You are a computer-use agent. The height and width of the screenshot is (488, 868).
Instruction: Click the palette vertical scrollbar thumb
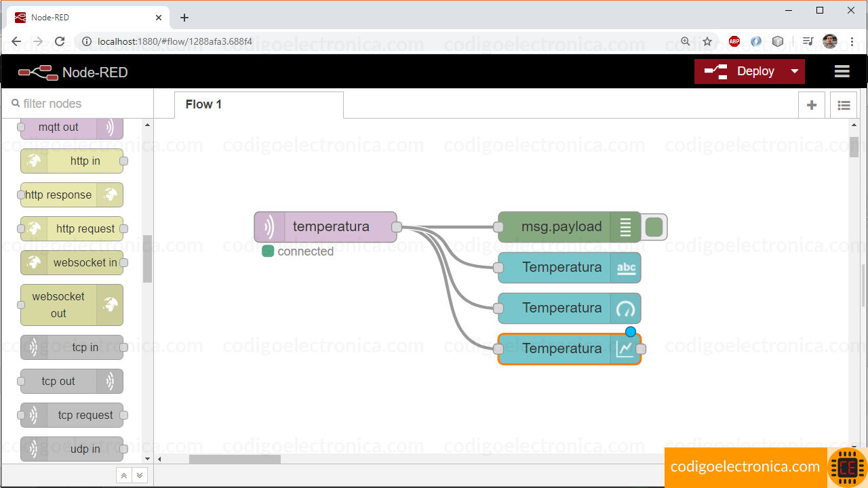[x=147, y=258]
